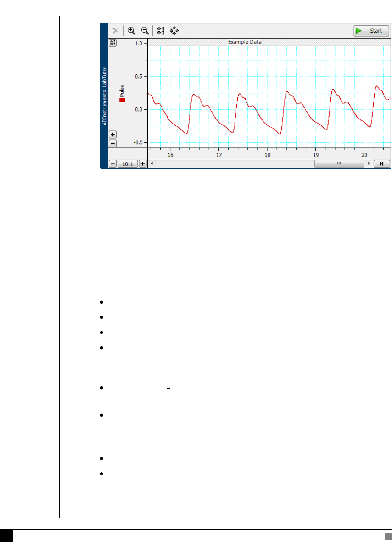Decrease vertical scale with minus button
This screenshot has width=392, height=542.
[112, 143]
